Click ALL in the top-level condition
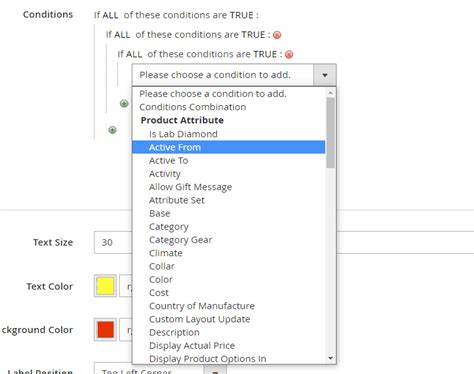The height and width of the screenshot is (374, 474). click(x=110, y=15)
